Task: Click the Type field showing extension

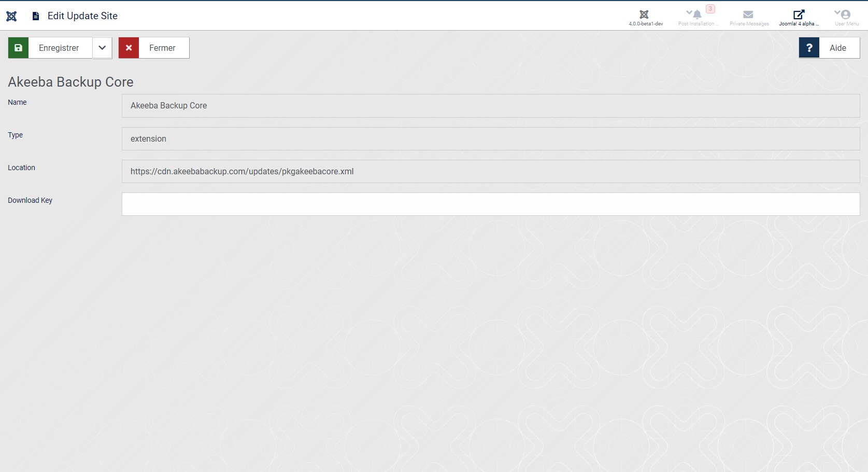Action: [x=491, y=139]
